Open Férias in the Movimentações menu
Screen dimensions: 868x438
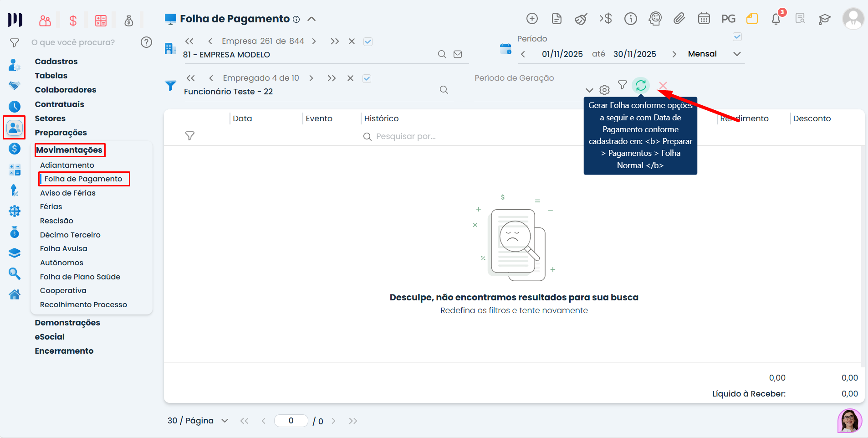coord(51,206)
